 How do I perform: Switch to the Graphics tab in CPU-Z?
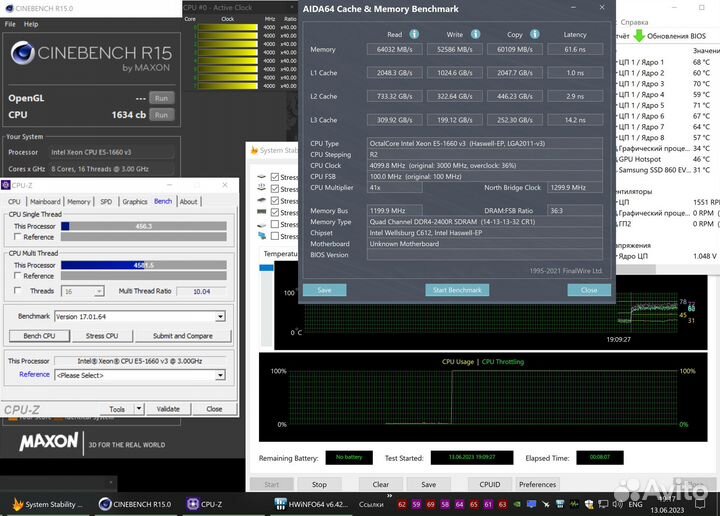pos(135,202)
